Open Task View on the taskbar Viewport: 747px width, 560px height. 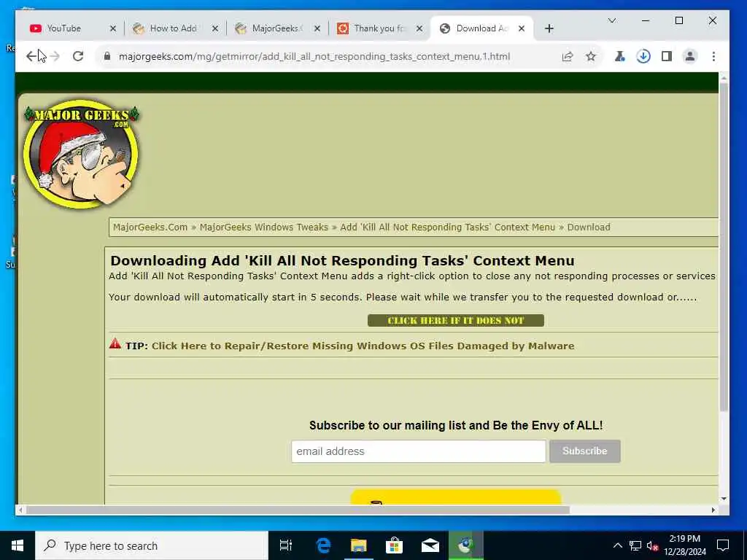pos(286,545)
